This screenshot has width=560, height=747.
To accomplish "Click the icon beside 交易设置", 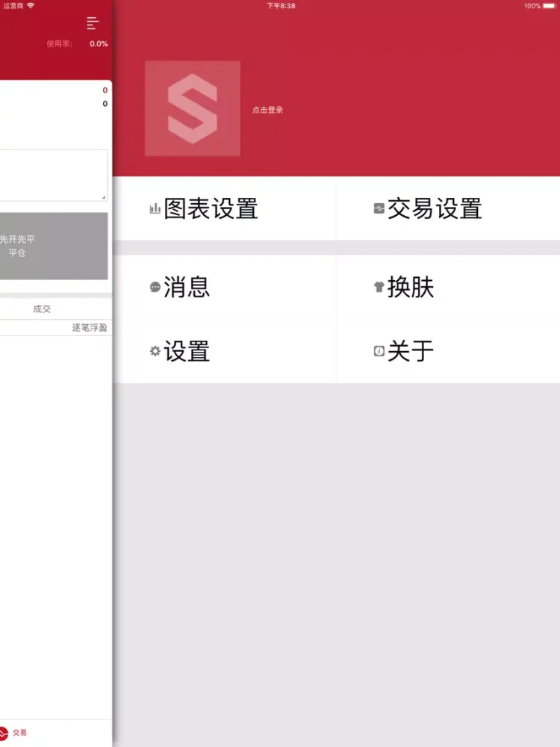I will 379,208.
